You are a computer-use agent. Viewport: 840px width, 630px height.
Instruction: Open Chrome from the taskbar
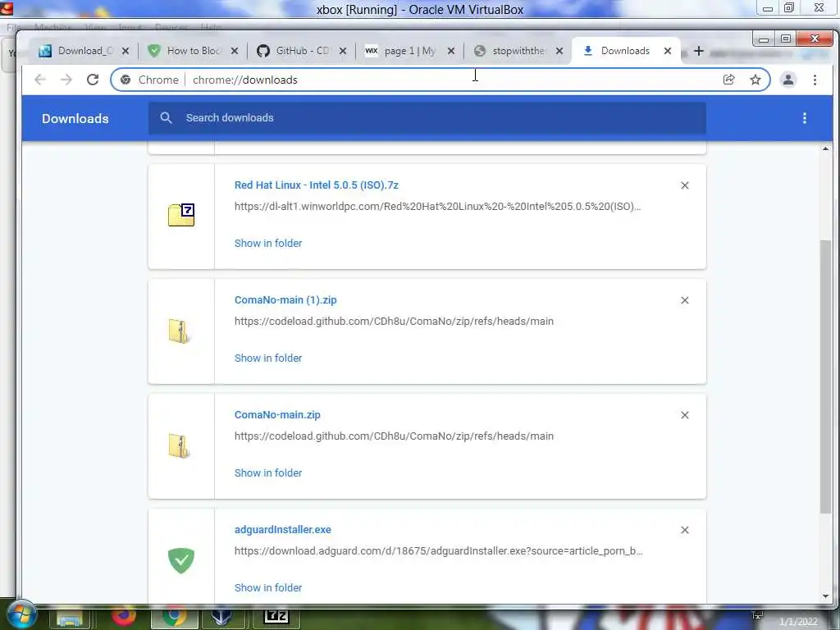(174, 616)
